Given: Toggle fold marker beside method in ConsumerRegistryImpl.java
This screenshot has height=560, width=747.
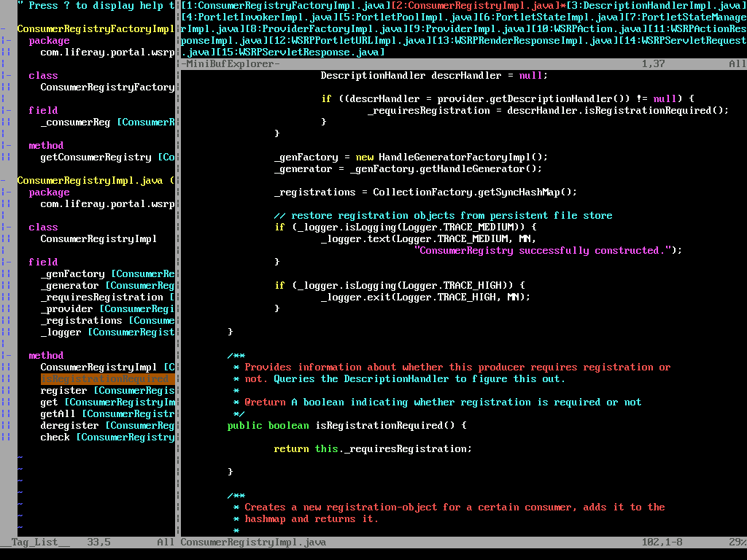Looking at the screenshot, I should click(6, 356).
